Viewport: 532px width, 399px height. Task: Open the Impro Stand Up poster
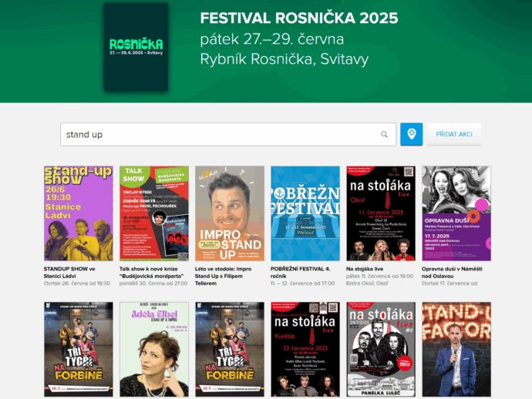[230, 213]
